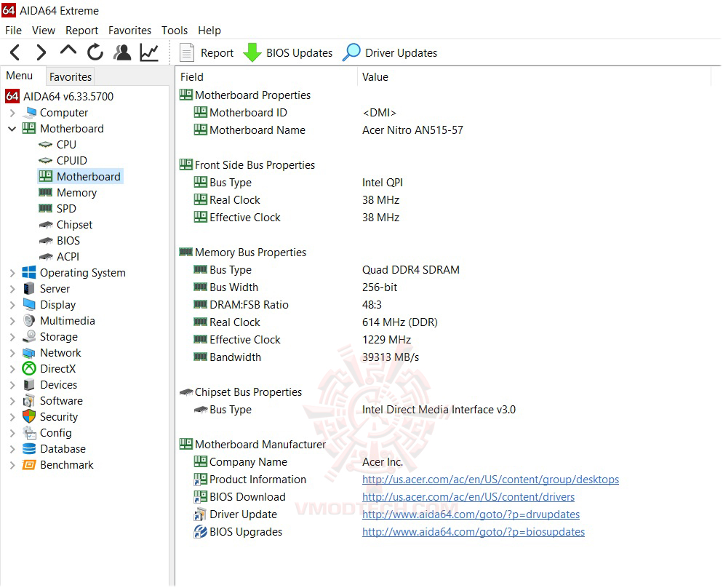723x588 pixels.
Task: Click the value Quad DDR4 SDRAM
Action: (410, 270)
